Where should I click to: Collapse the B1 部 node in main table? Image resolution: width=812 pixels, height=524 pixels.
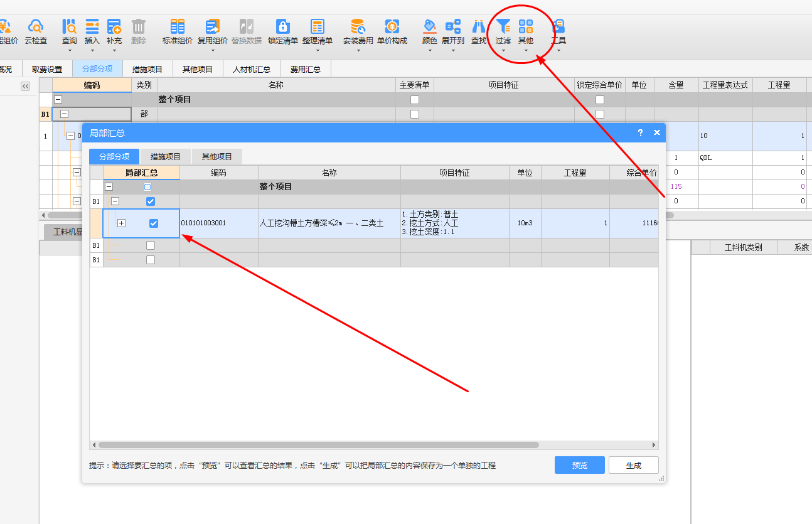[64, 114]
